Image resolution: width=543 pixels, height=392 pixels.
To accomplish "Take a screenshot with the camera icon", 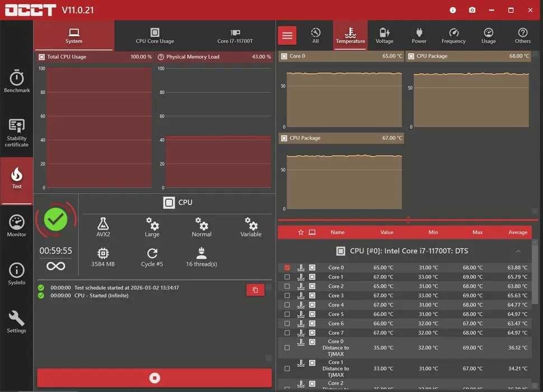I will coord(472,10).
